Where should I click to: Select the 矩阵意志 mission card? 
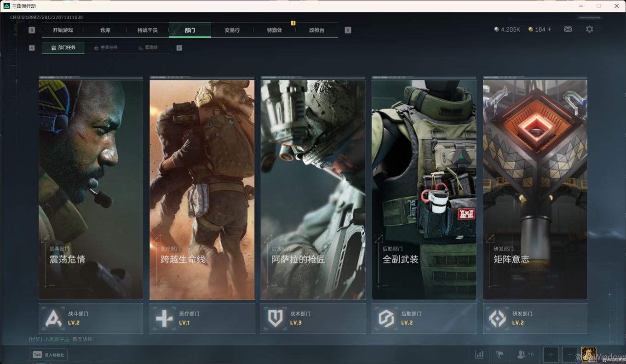[535, 188]
